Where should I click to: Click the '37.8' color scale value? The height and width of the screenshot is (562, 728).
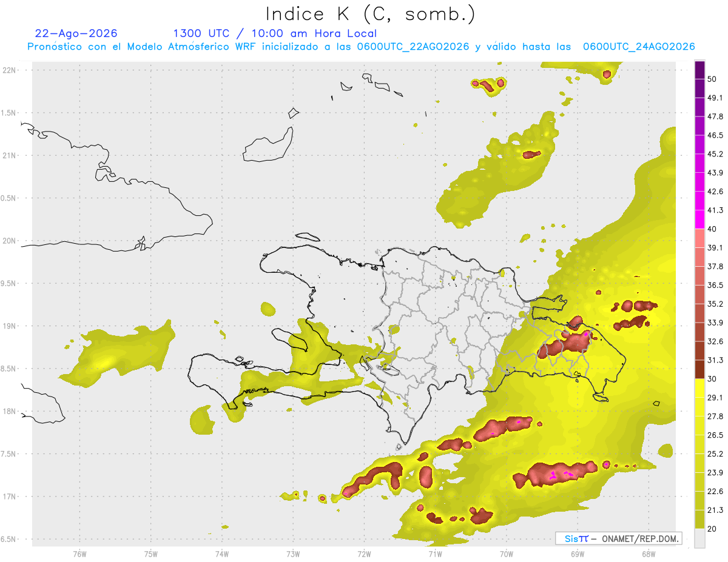coord(716,267)
